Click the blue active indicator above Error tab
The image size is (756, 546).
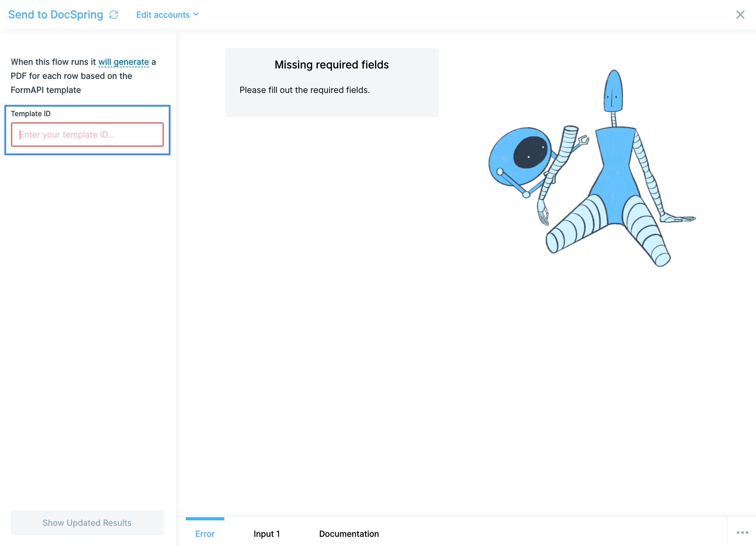point(205,519)
